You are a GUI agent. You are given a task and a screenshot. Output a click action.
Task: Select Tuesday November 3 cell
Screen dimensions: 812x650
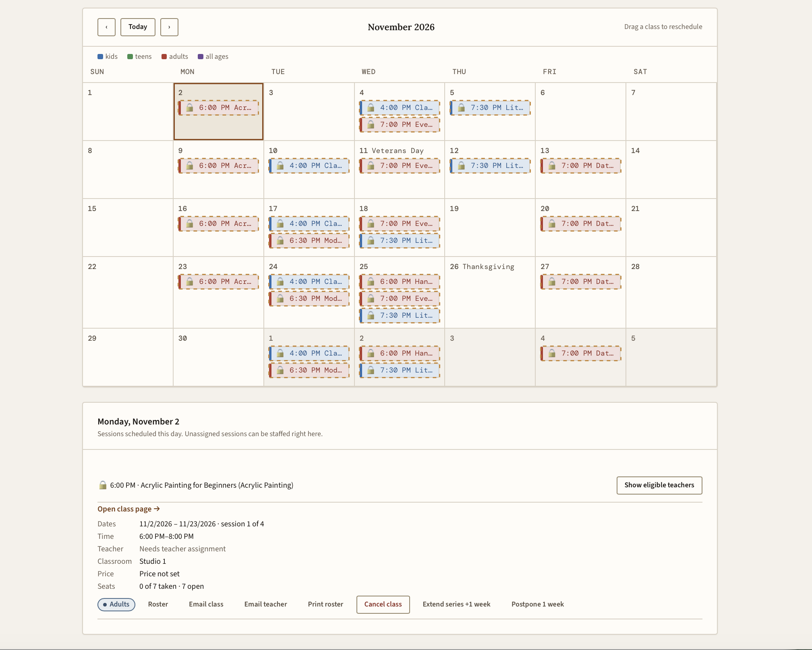tap(309, 112)
